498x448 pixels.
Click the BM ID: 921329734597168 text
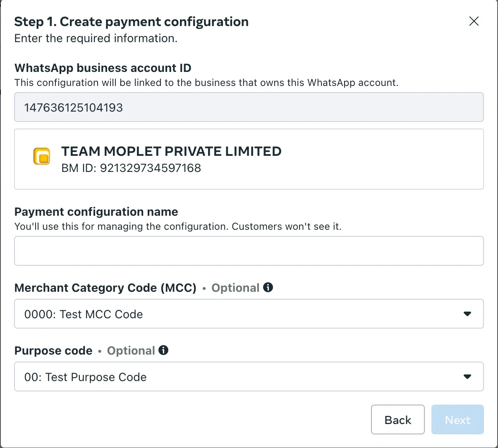(131, 168)
